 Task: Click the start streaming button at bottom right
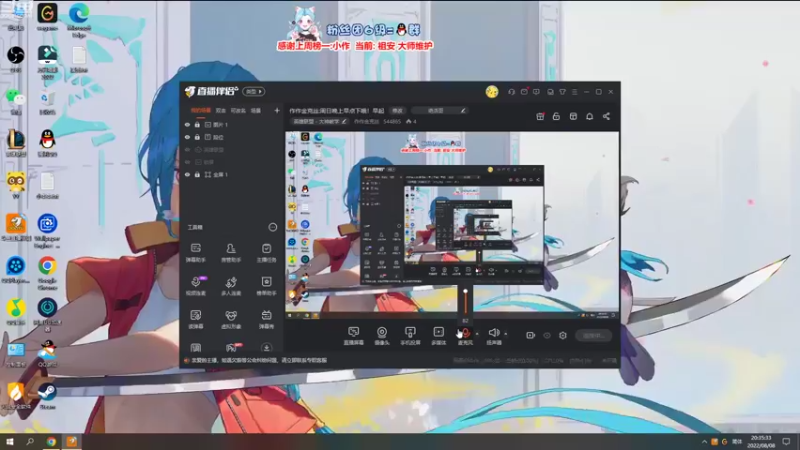pos(594,335)
